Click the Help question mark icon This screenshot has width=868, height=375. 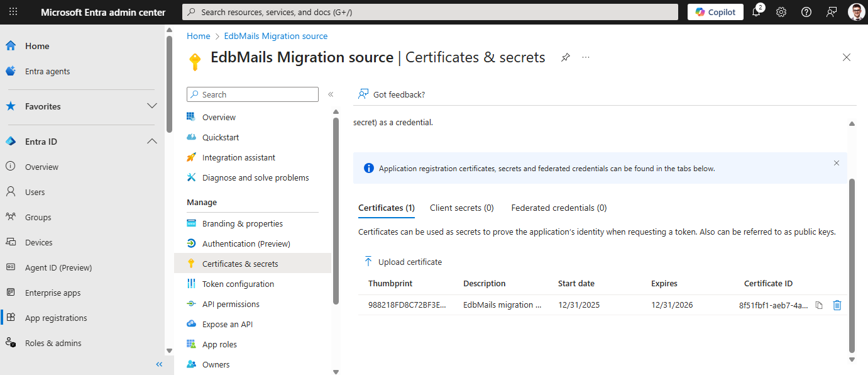[806, 12]
